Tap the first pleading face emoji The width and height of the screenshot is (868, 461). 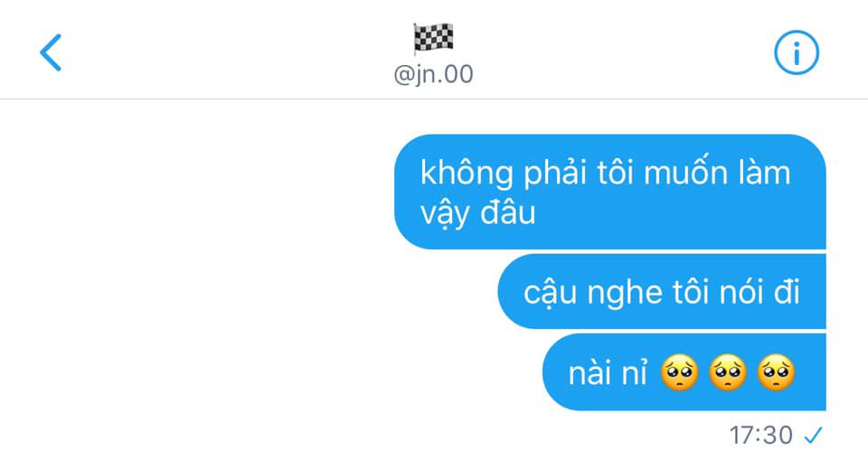(679, 372)
